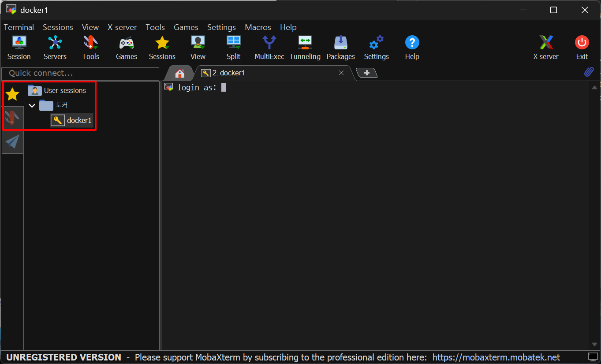Click terminal scrollbar up arrow
The width and height of the screenshot is (601, 364).
coord(594,87)
